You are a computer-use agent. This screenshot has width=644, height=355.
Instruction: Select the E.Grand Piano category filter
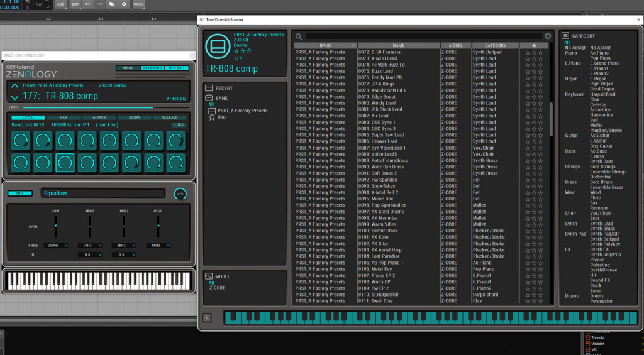[x=606, y=63]
